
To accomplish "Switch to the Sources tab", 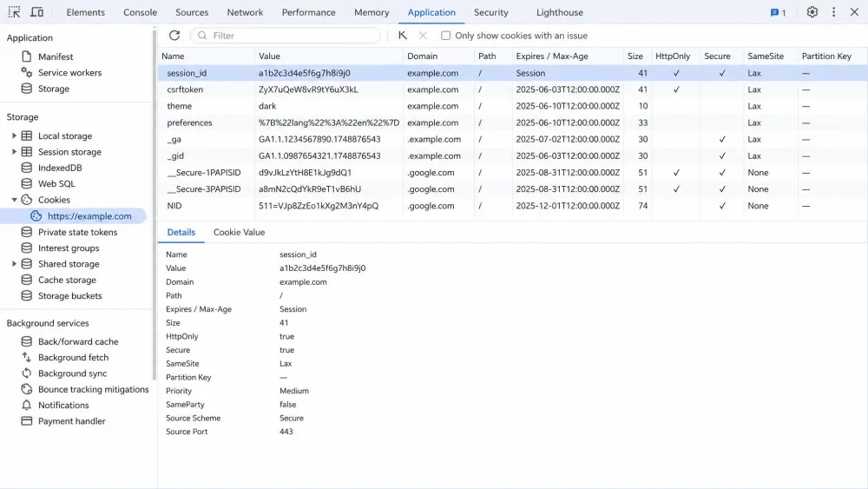I will click(x=192, y=12).
